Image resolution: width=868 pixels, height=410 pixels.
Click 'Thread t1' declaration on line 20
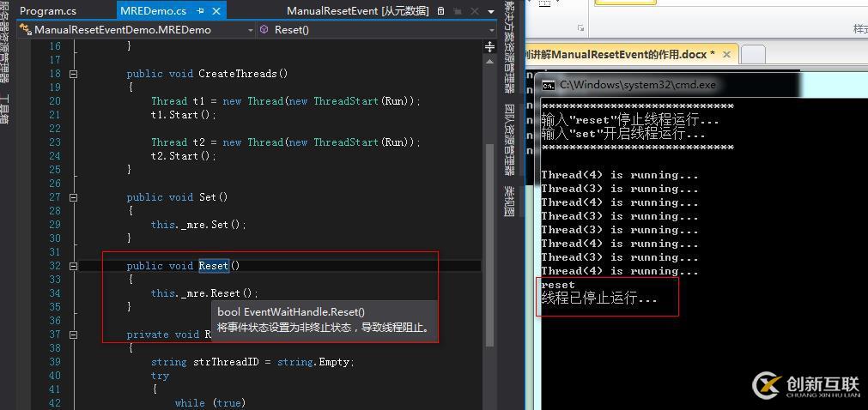[x=179, y=100]
